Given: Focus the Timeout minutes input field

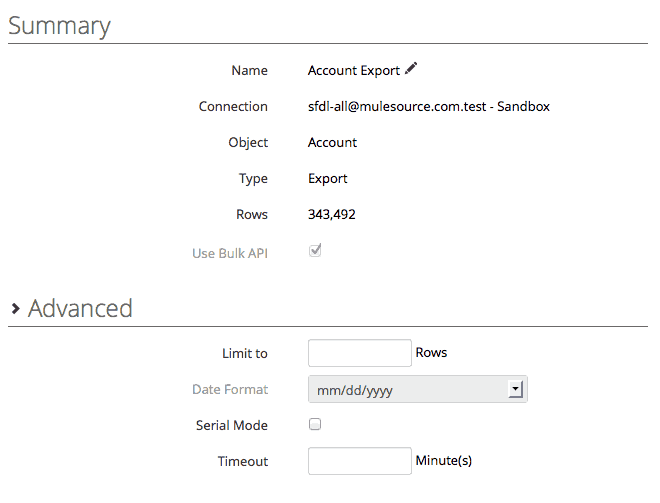Looking at the screenshot, I should click(x=359, y=461).
